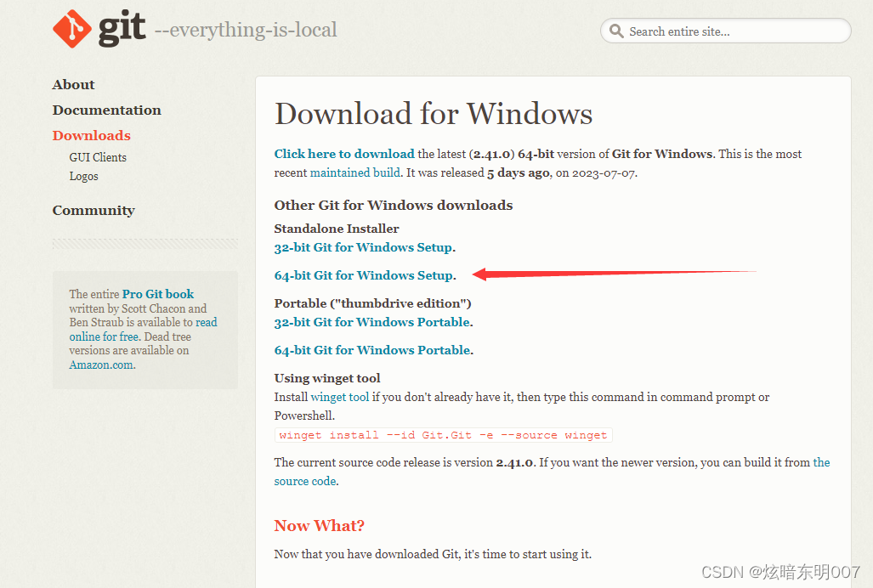
Task: Click the 'Using winget tool' label
Action: 326,378
